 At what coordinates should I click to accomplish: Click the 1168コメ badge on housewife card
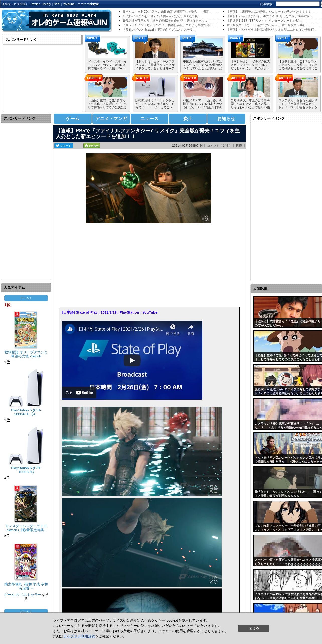pos(94,78)
